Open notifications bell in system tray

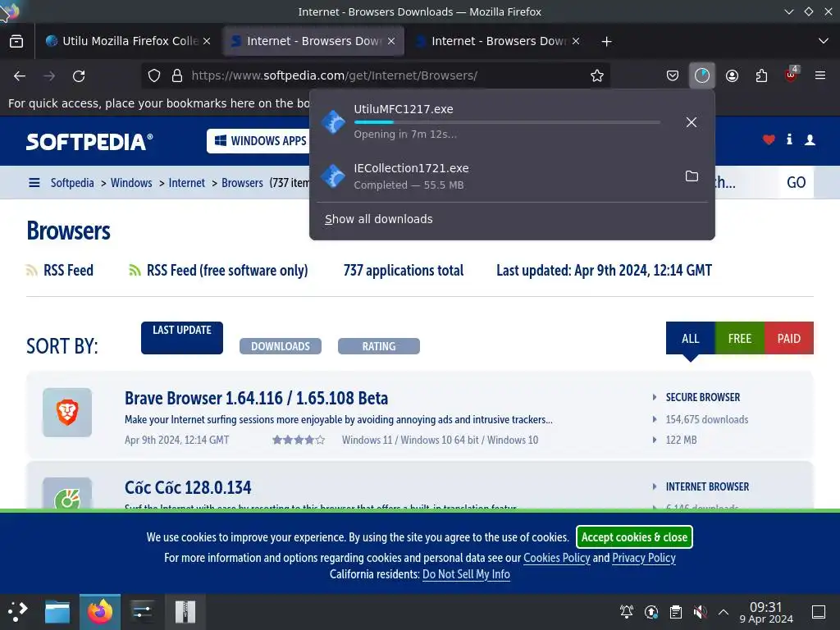pyautogui.click(x=626, y=612)
